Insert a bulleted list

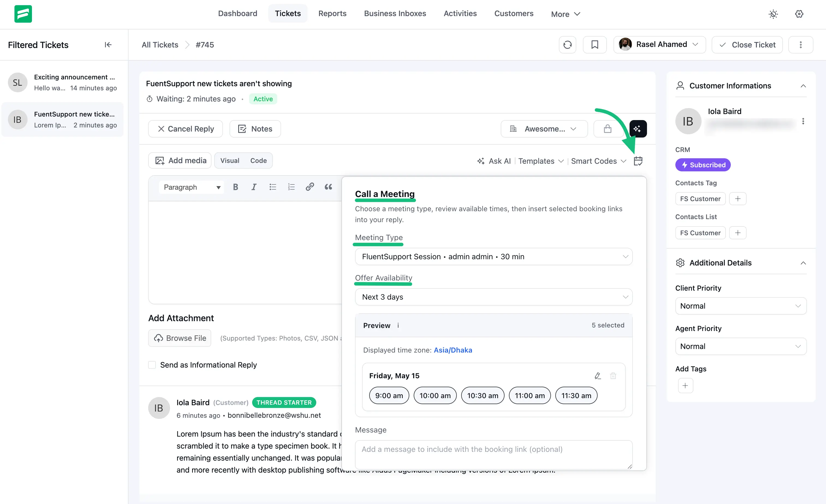pos(273,187)
